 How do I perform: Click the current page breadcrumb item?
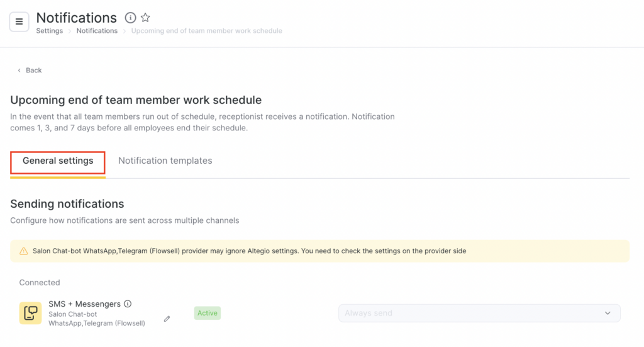[x=206, y=31]
